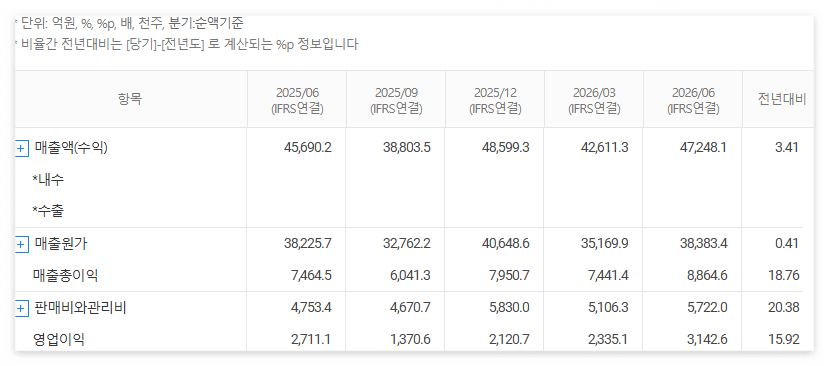Select cost of sales value 38,225.7
829x366 pixels.
coord(308,244)
